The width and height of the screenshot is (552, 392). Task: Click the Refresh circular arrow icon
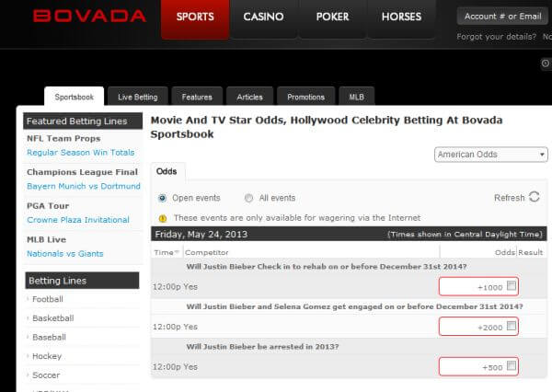click(534, 197)
